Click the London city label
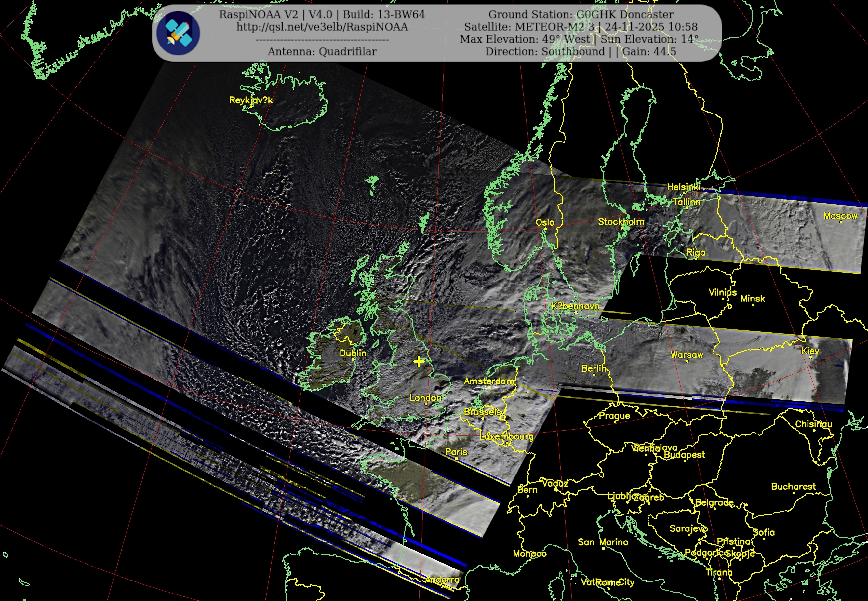 point(425,398)
